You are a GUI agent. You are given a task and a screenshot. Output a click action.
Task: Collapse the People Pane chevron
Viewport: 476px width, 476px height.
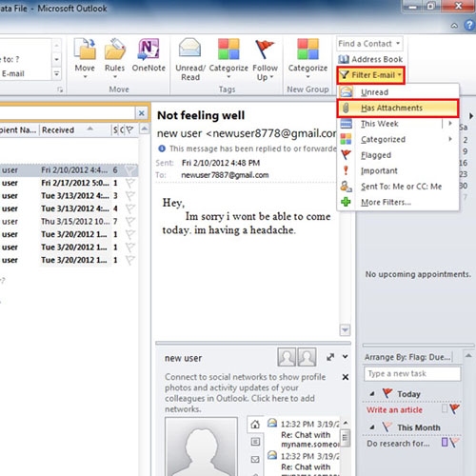point(345,357)
